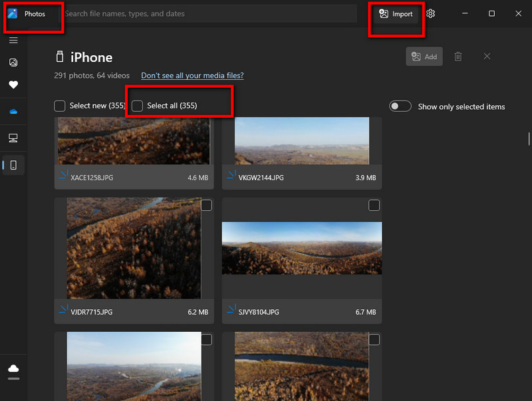Tick checkbox on bottom-left sky landscape photo
Viewport: 532px width, 401px height.
click(x=207, y=340)
